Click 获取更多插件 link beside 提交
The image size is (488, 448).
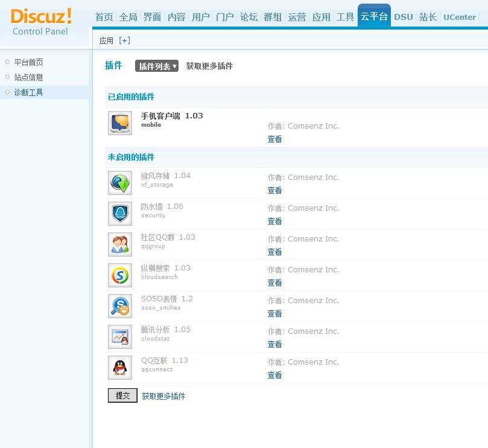[x=163, y=396]
